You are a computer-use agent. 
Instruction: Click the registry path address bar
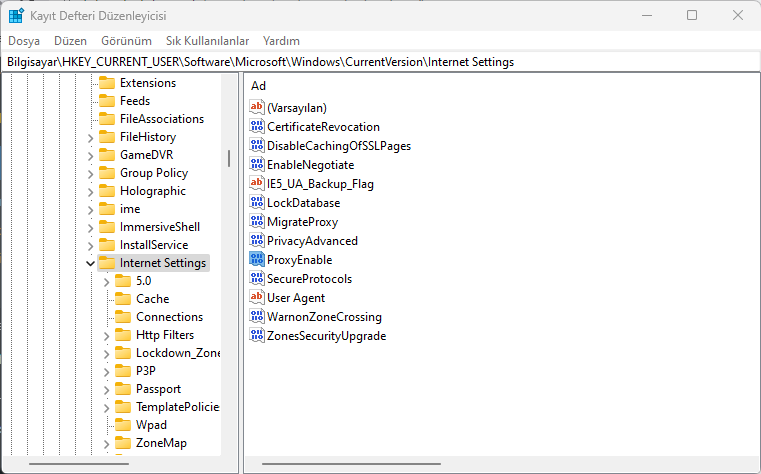pos(380,62)
